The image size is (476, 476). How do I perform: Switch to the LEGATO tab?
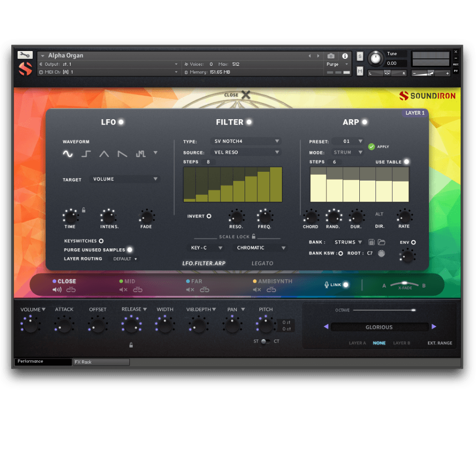coord(262,263)
